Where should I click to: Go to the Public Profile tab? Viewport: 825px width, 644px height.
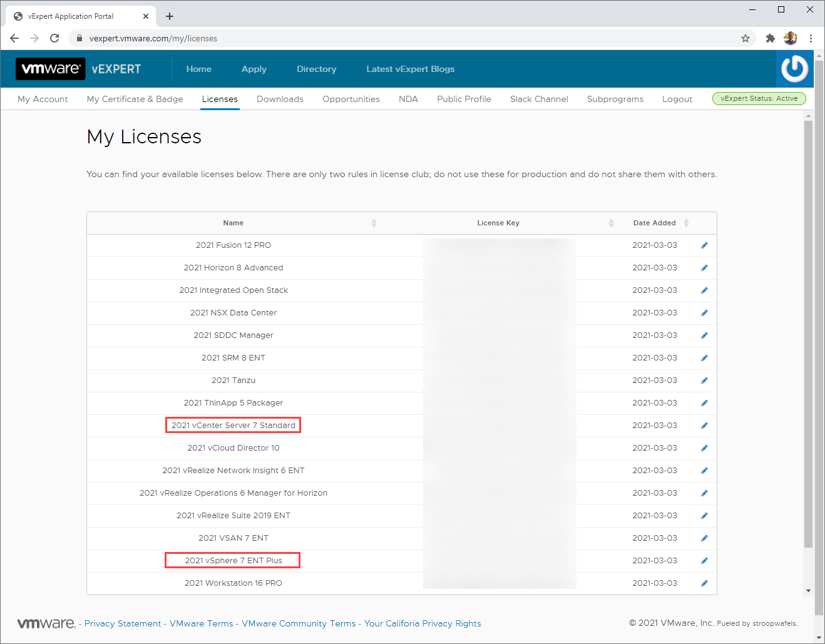[x=464, y=99]
